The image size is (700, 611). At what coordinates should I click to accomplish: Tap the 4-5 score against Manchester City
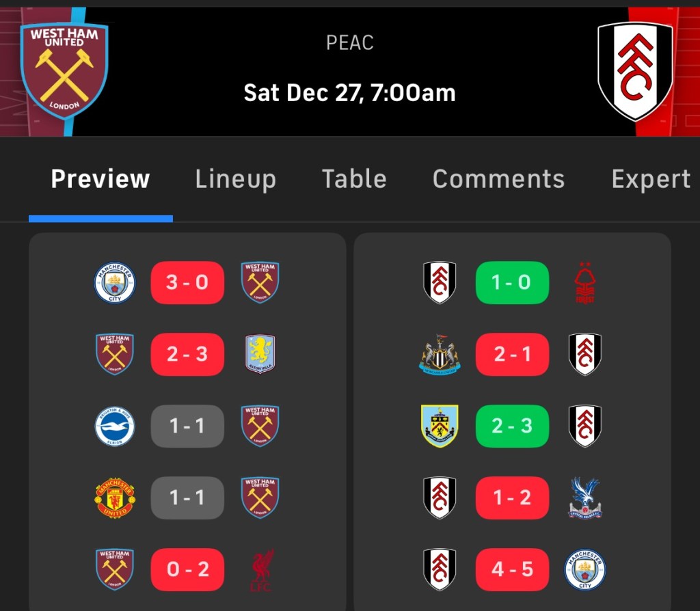coord(512,569)
